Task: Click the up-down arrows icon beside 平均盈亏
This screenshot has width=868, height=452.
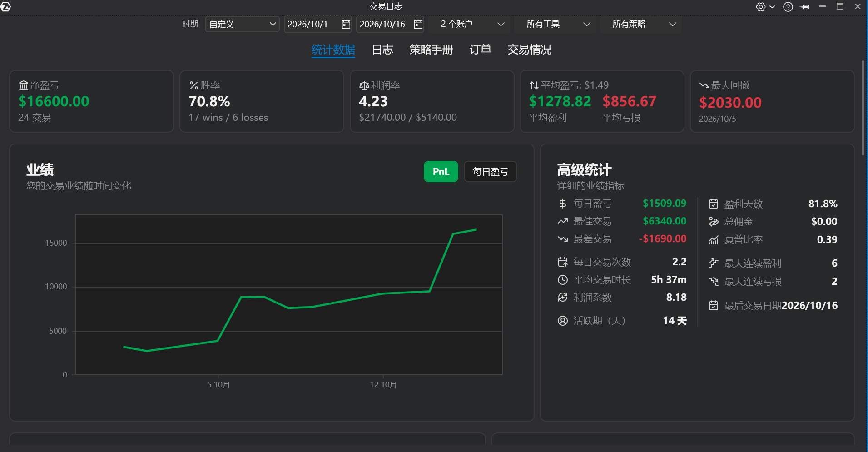Action: pyautogui.click(x=534, y=85)
